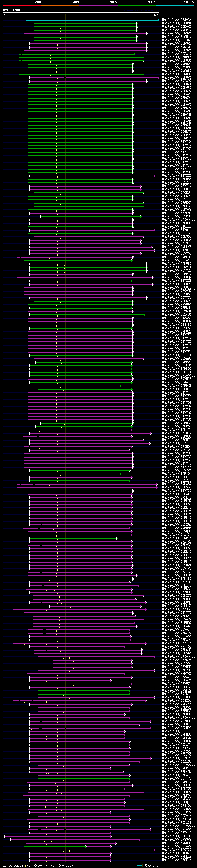197x868 pixels.
Task: Click the green ~80% identity legend segment
Action: [137, 6]
